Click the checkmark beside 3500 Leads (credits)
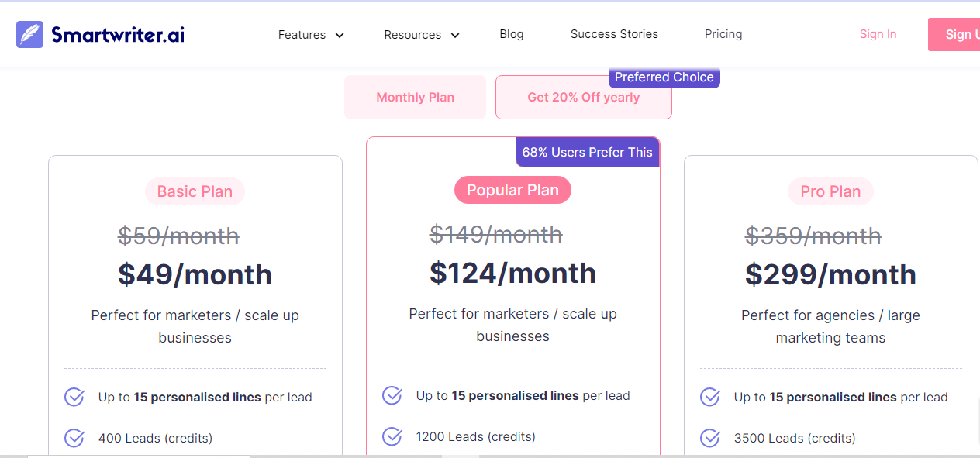Viewport: 980px width, 458px height. 709,438
